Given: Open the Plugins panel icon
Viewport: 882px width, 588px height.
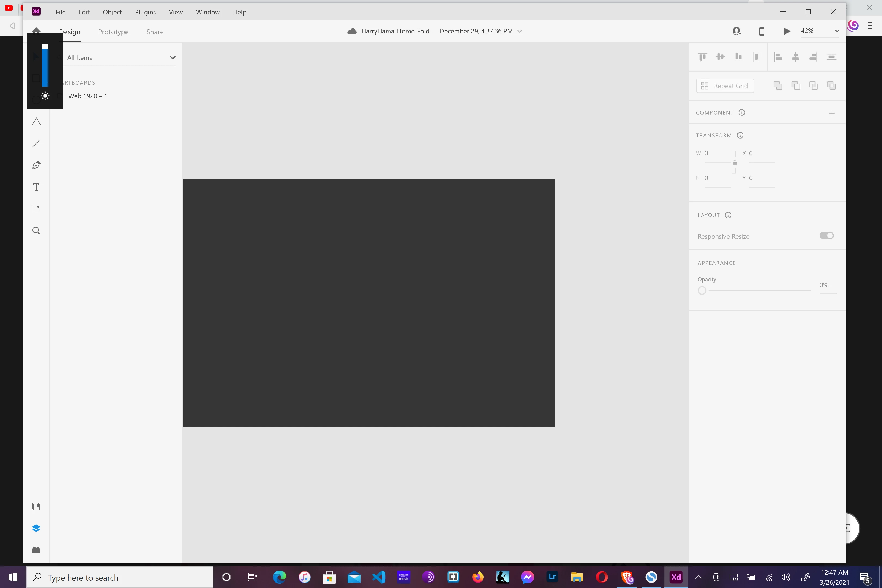Looking at the screenshot, I should pos(36,550).
